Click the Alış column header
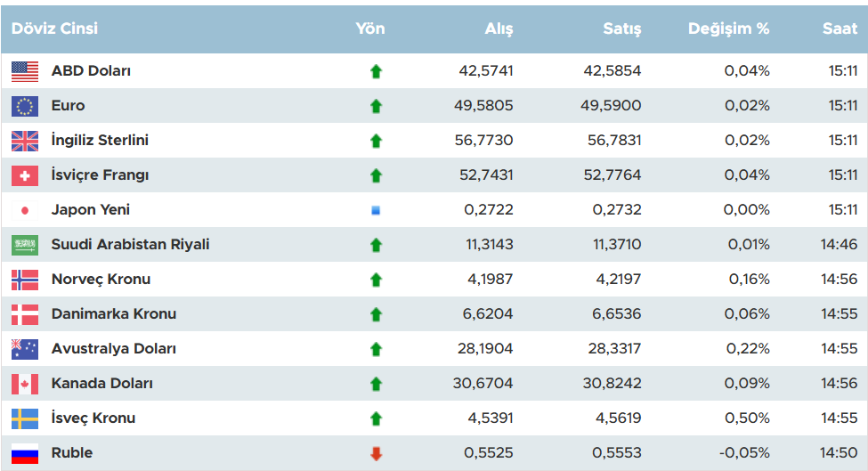Screen dimensions: 868x471 point(499,28)
